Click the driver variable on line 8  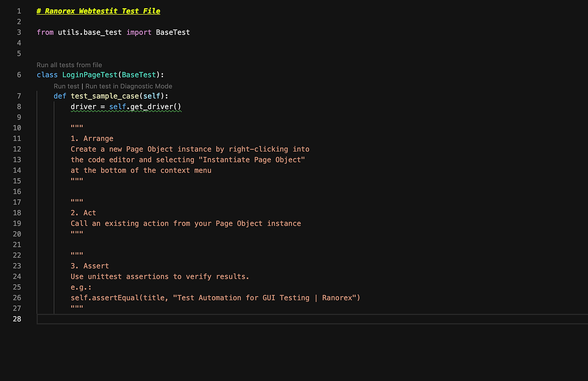click(82, 106)
